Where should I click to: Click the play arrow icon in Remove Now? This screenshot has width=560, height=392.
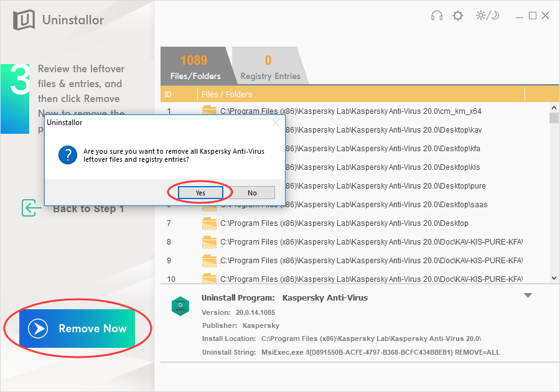pyautogui.click(x=38, y=329)
